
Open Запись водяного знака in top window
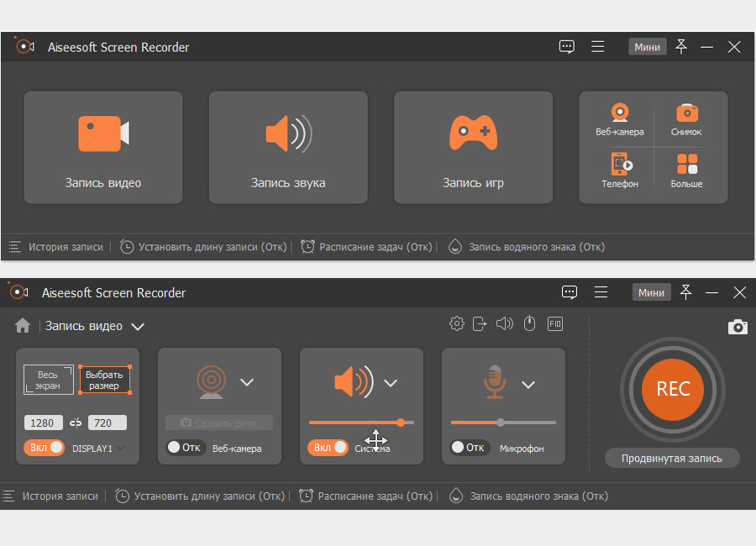(x=527, y=247)
